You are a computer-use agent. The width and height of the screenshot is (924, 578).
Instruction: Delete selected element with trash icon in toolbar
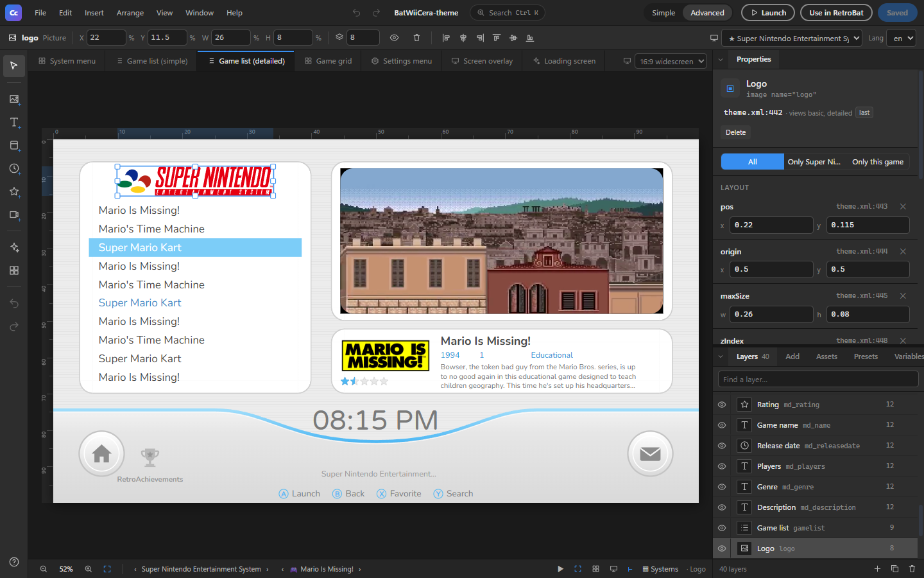[x=416, y=38]
